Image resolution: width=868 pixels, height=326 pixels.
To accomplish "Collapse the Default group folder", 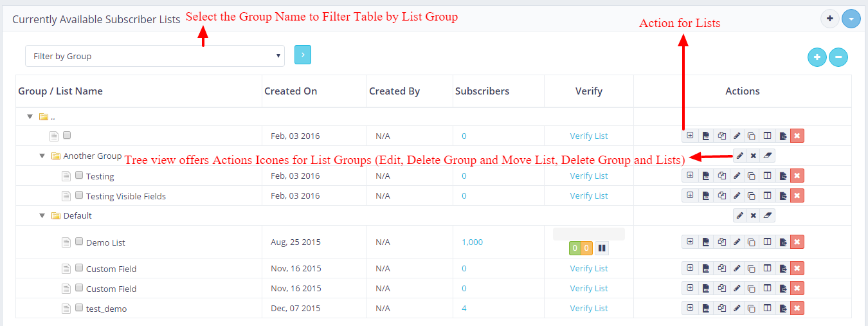I will (x=42, y=215).
